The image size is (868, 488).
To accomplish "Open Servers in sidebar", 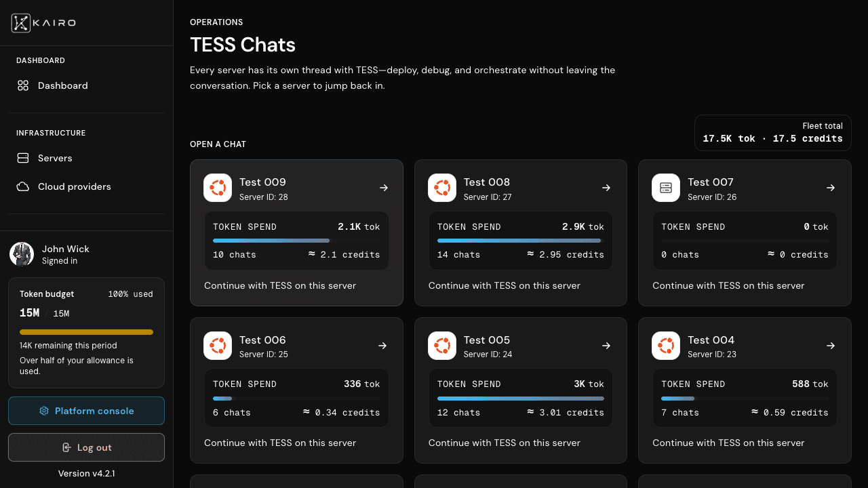I will click(86, 158).
